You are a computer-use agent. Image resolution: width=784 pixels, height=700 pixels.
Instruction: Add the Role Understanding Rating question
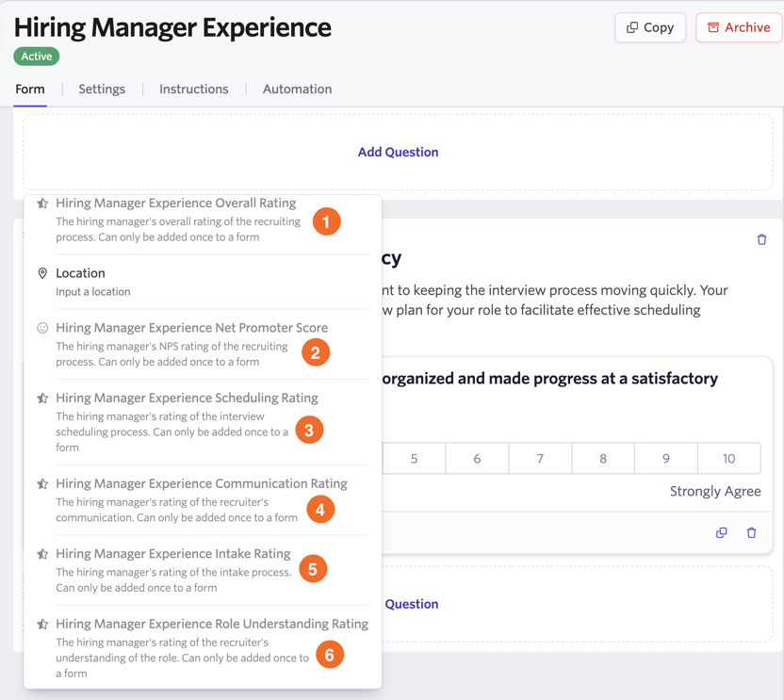pyautogui.click(x=203, y=648)
